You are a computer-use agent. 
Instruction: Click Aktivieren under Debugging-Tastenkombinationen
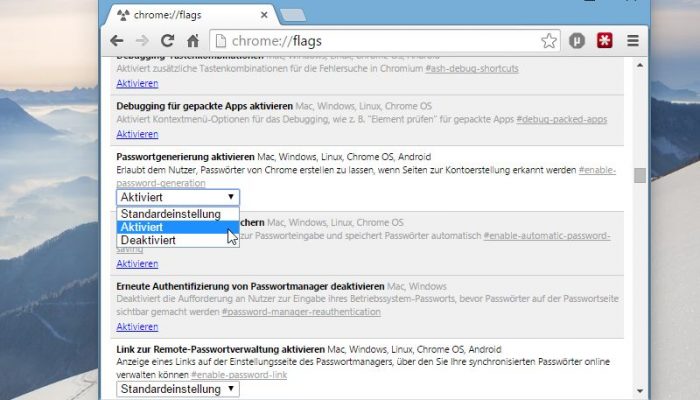click(137, 83)
